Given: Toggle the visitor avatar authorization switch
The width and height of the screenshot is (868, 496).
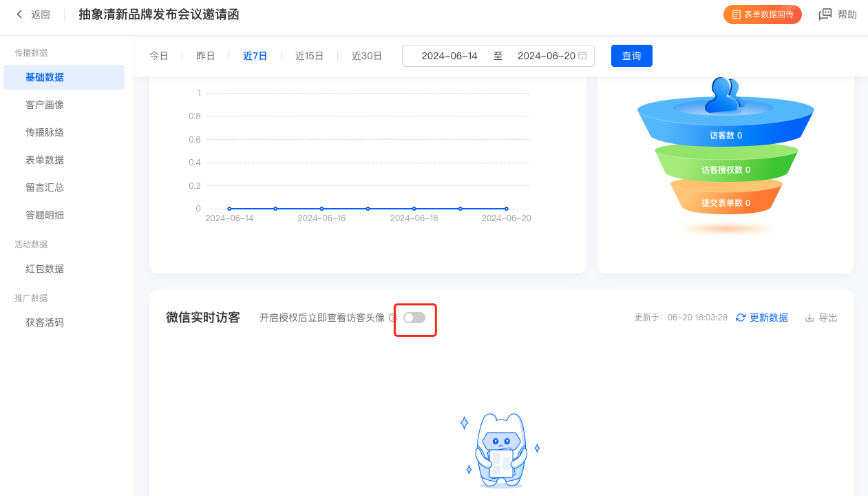Looking at the screenshot, I should coord(414,318).
